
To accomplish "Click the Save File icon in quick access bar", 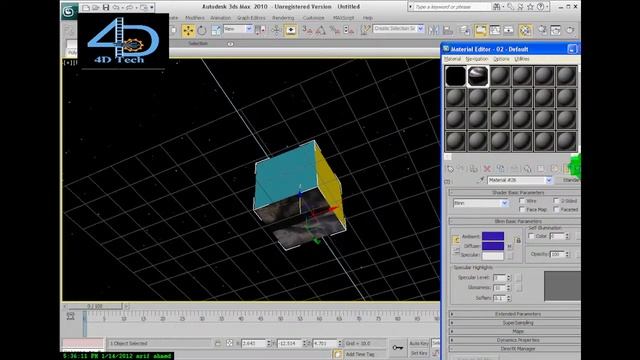I will click(x=106, y=7).
